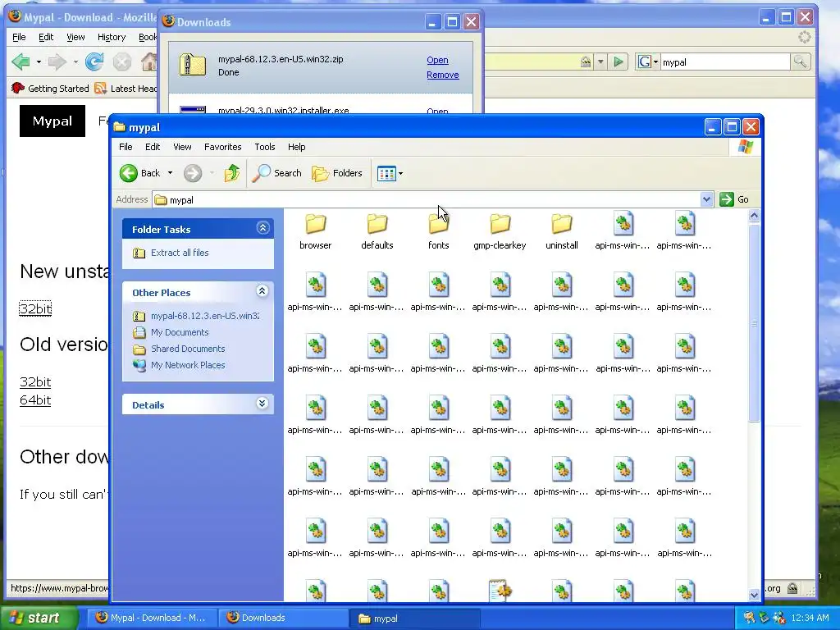This screenshot has width=840, height=630.
Task: Reload the page in Mypal browser
Action: point(94,62)
